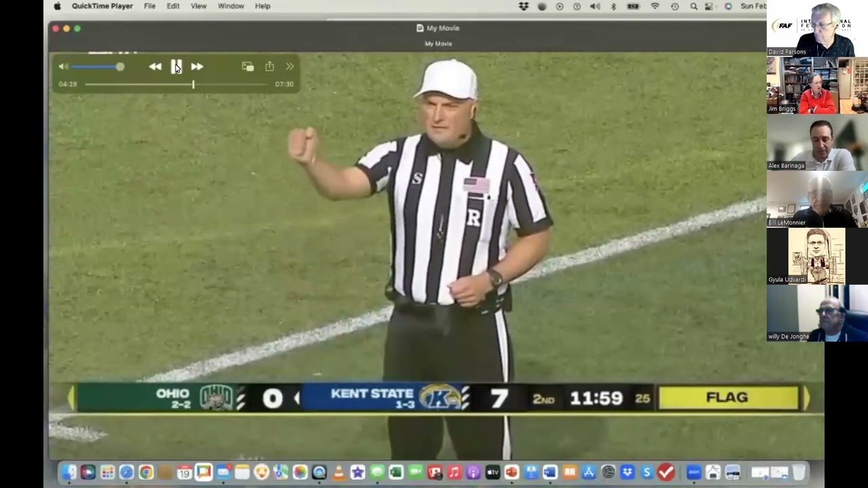Viewport: 868px width, 488px height.
Task: Select Jim Briggs video tile
Action: pyautogui.click(x=817, y=85)
